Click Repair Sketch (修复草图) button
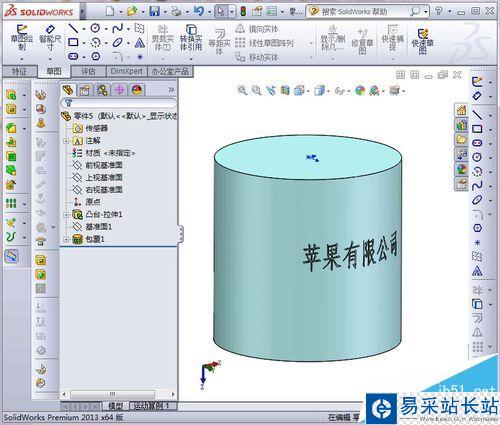This screenshot has height=425, width=500. coord(362,41)
